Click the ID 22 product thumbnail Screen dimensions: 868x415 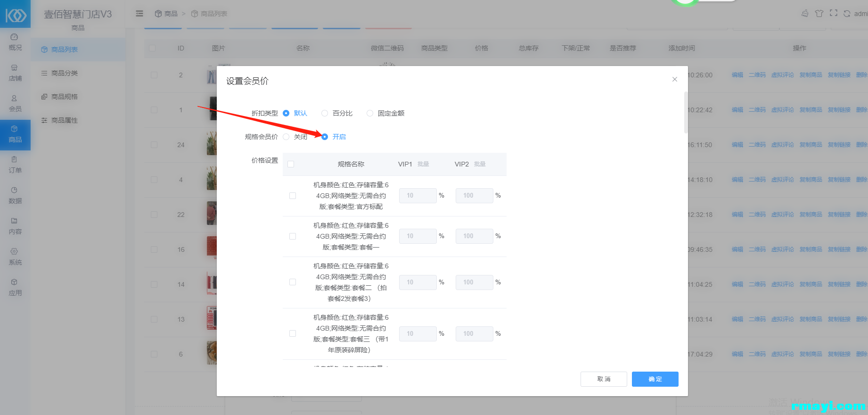[212, 213]
